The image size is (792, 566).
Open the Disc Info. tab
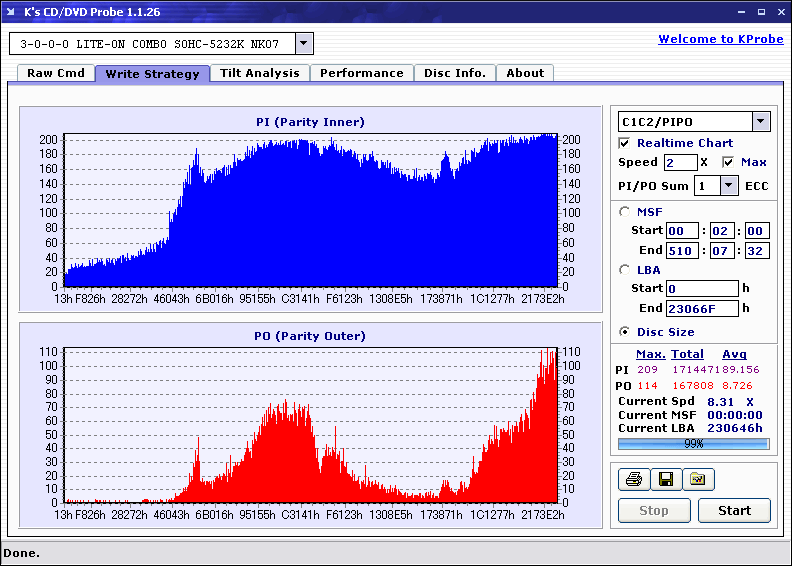pos(455,73)
